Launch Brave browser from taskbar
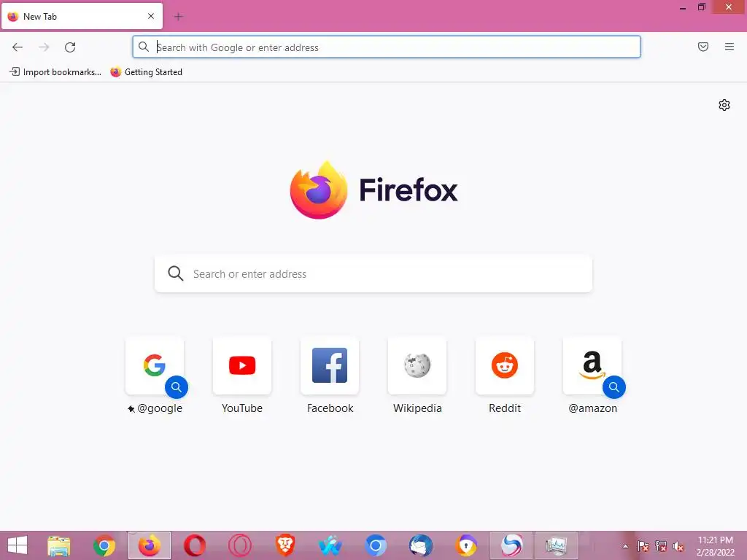 pos(285,545)
